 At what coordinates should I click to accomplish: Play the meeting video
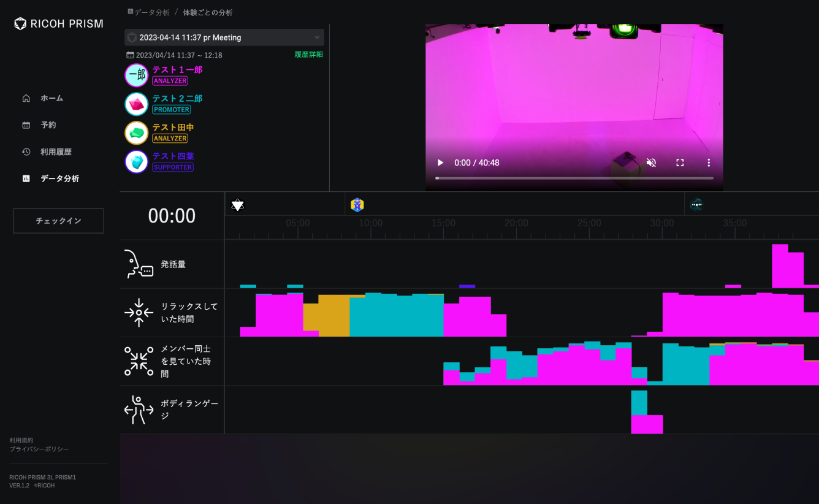pos(440,162)
